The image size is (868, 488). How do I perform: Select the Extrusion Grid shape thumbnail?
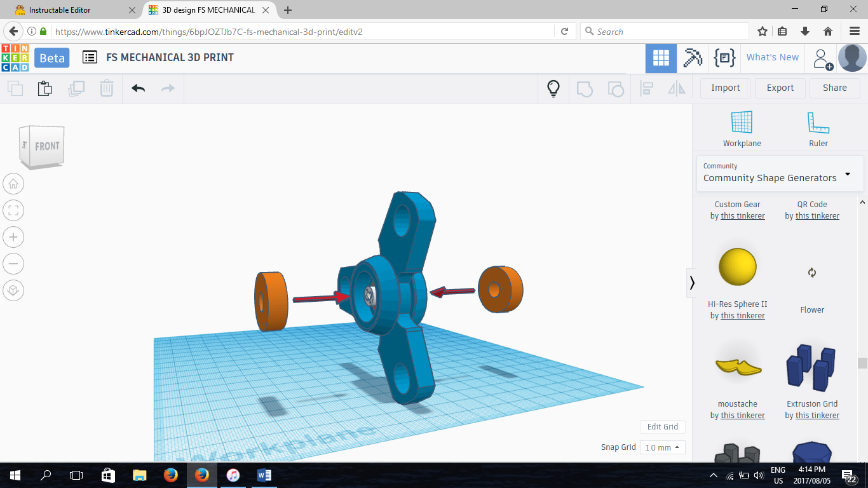811,367
